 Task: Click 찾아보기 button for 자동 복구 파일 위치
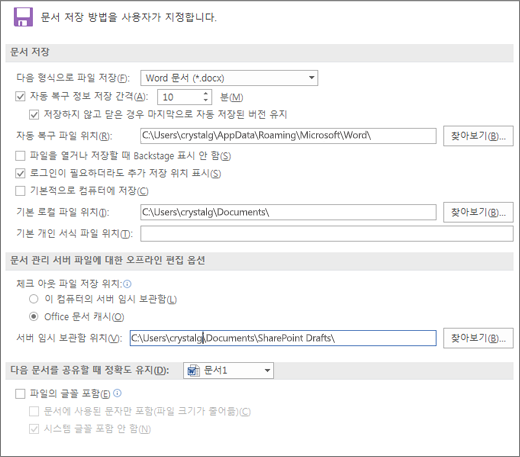[x=478, y=136]
